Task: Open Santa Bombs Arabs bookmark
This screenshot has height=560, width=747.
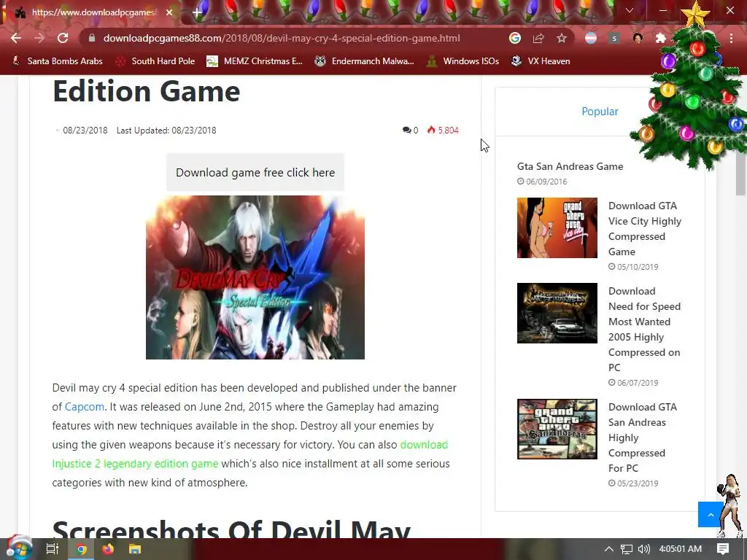Action: pyautogui.click(x=58, y=61)
